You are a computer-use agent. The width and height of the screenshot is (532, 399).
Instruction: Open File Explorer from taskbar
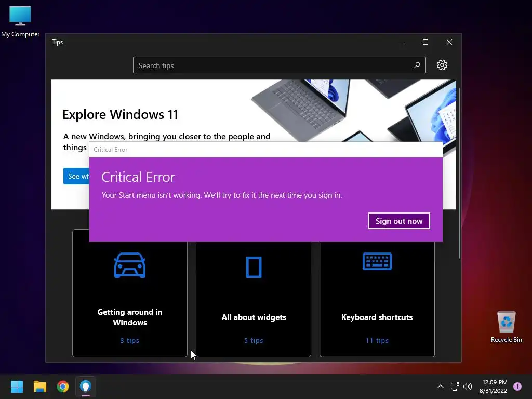[x=39, y=387]
